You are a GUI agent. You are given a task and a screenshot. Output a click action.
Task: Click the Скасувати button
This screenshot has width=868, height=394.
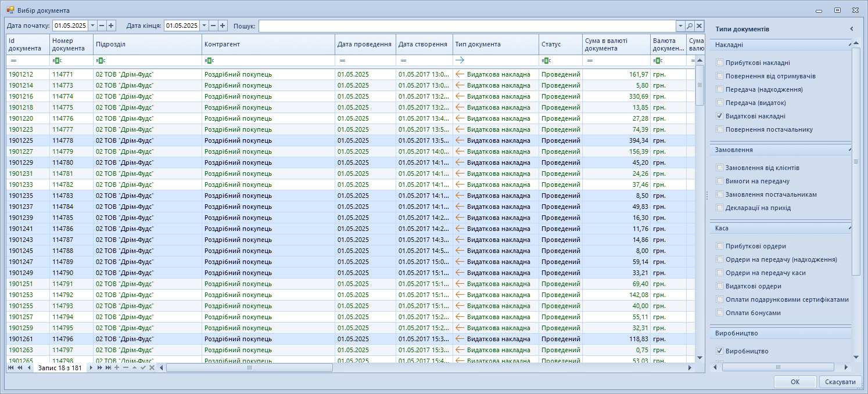tap(840, 382)
